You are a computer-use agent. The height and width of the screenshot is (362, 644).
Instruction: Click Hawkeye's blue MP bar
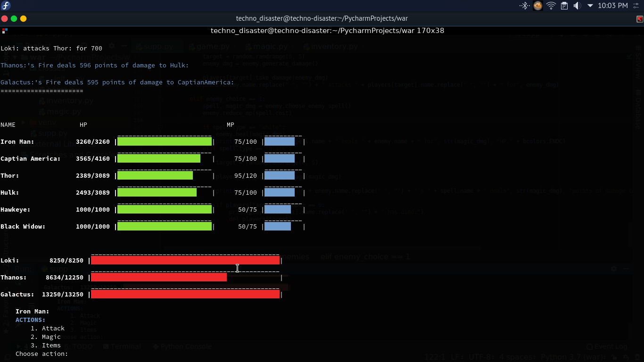[x=278, y=209]
